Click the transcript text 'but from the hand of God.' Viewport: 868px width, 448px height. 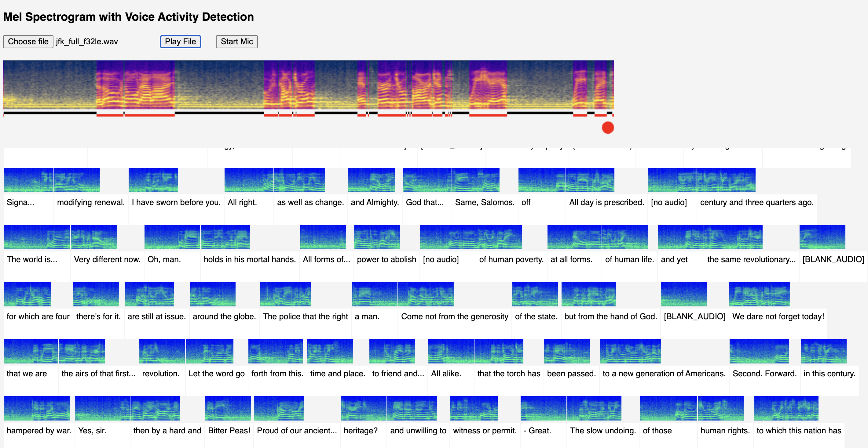tap(610, 316)
